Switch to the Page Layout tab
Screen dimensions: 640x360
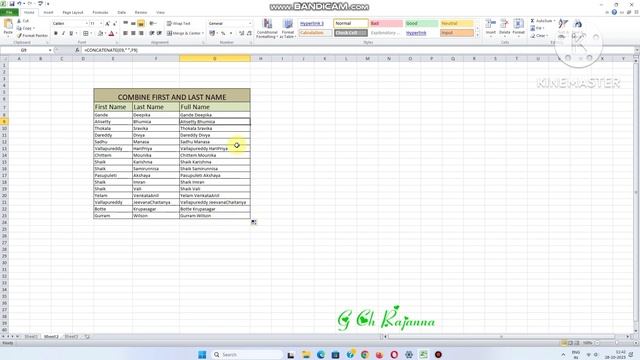pos(73,12)
